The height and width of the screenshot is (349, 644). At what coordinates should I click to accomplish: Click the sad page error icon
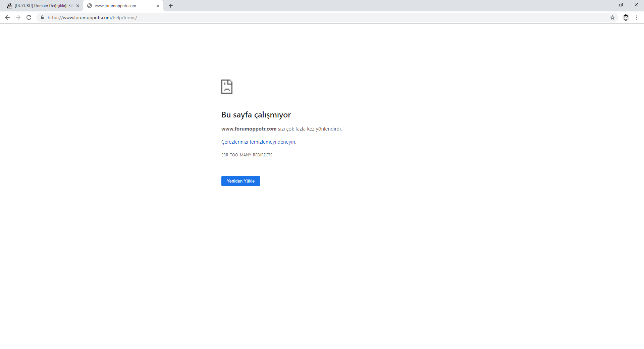[x=227, y=87]
